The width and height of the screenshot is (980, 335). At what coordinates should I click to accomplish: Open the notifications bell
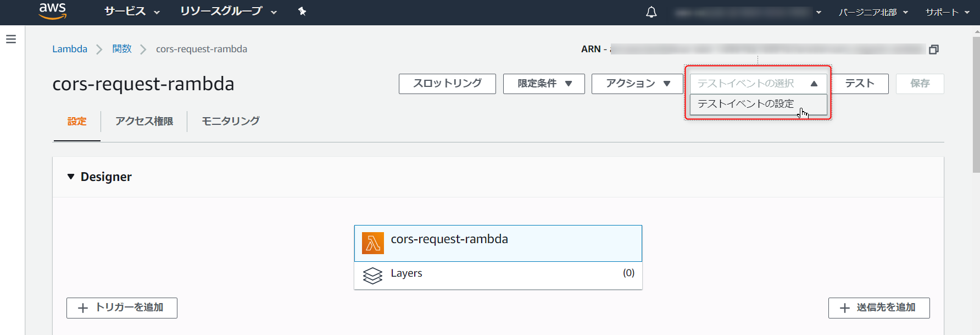pos(652,12)
